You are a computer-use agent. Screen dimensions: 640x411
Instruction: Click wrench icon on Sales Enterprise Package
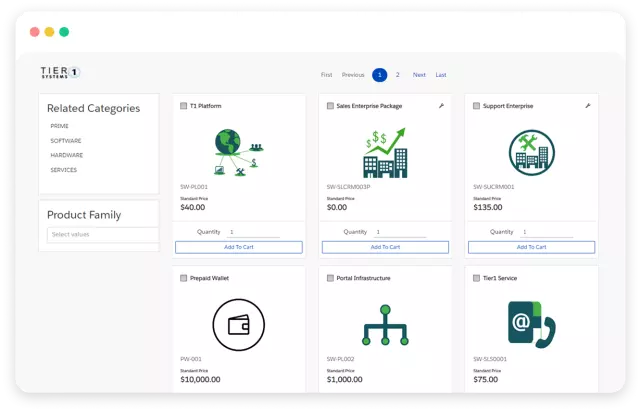pyautogui.click(x=441, y=105)
